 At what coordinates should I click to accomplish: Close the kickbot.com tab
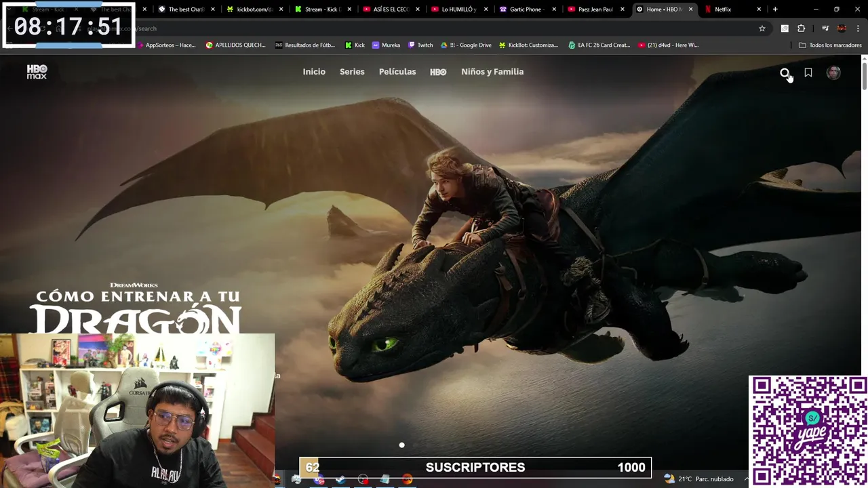coord(281,9)
